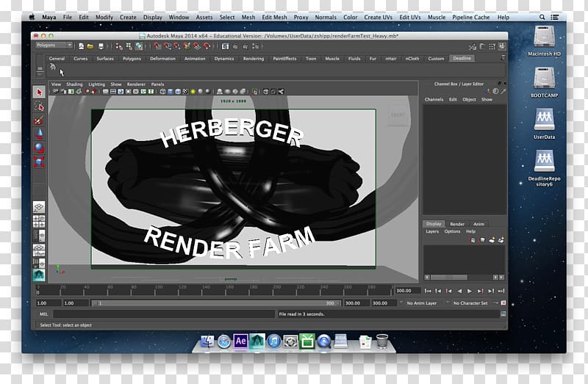This screenshot has width=588, height=384.
Task: Switch to single perspective view layout
Action: [39, 207]
